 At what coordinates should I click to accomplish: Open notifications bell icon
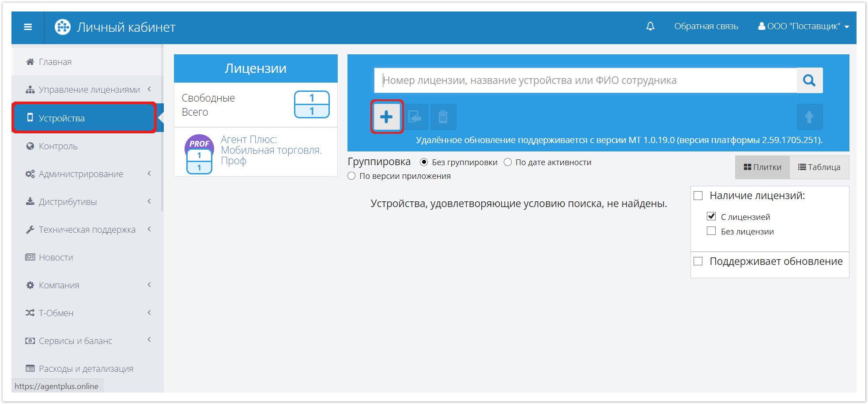[x=650, y=26]
